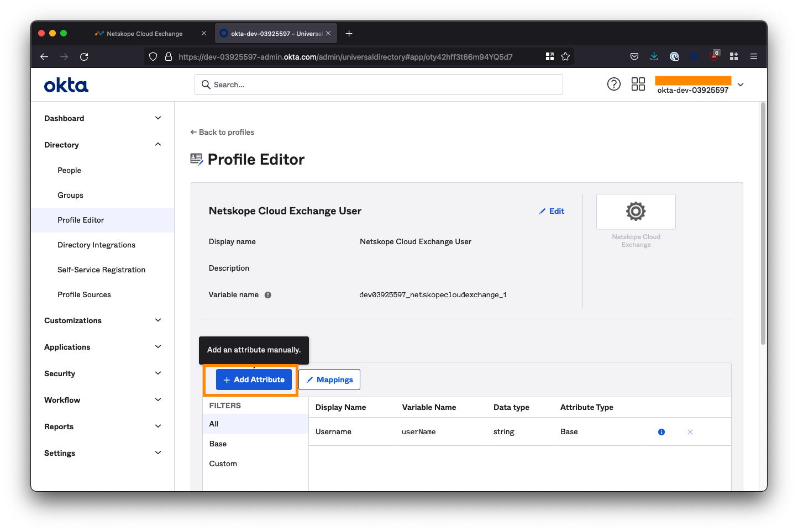798x532 pixels.
Task: Click the Okta help question mark icon
Action: click(x=613, y=84)
